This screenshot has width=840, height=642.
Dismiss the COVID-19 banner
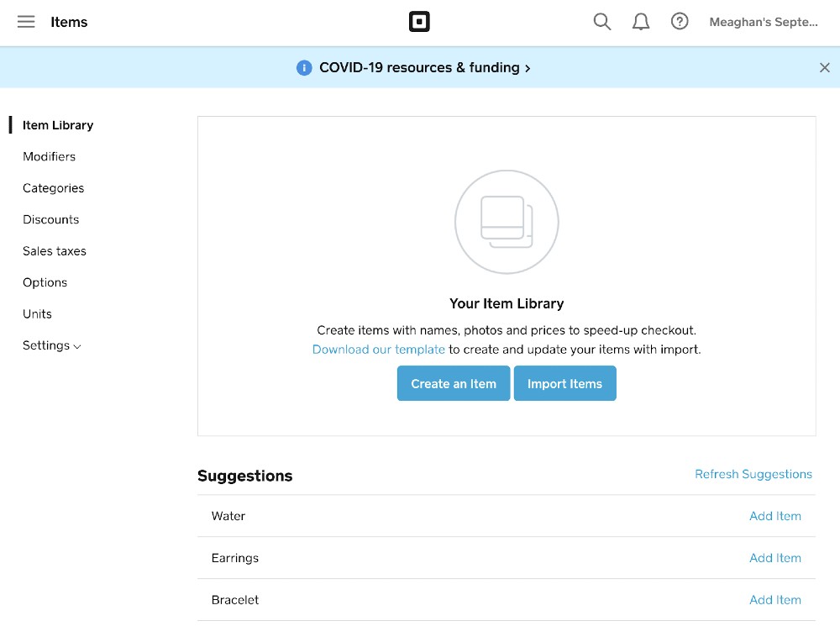tap(824, 68)
